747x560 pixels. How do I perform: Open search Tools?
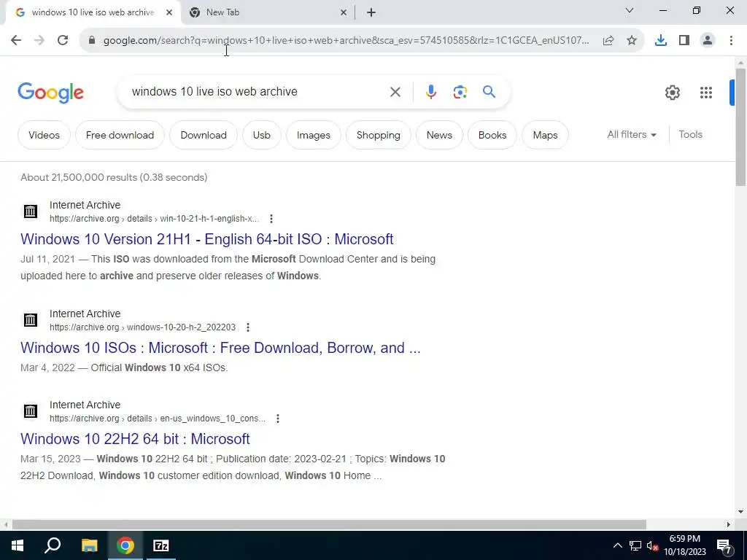(690, 135)
